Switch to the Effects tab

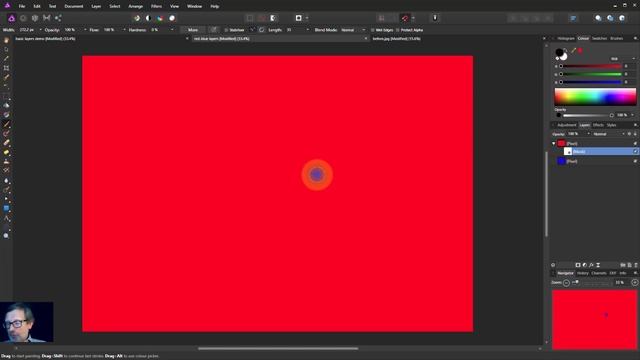598,125
